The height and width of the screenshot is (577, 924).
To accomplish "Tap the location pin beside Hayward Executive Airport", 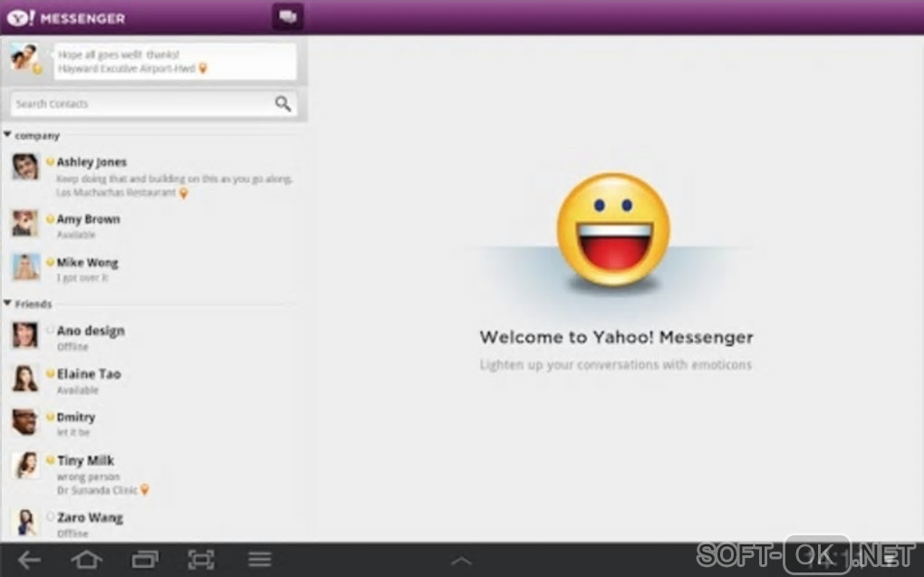I will coord(203,68).
